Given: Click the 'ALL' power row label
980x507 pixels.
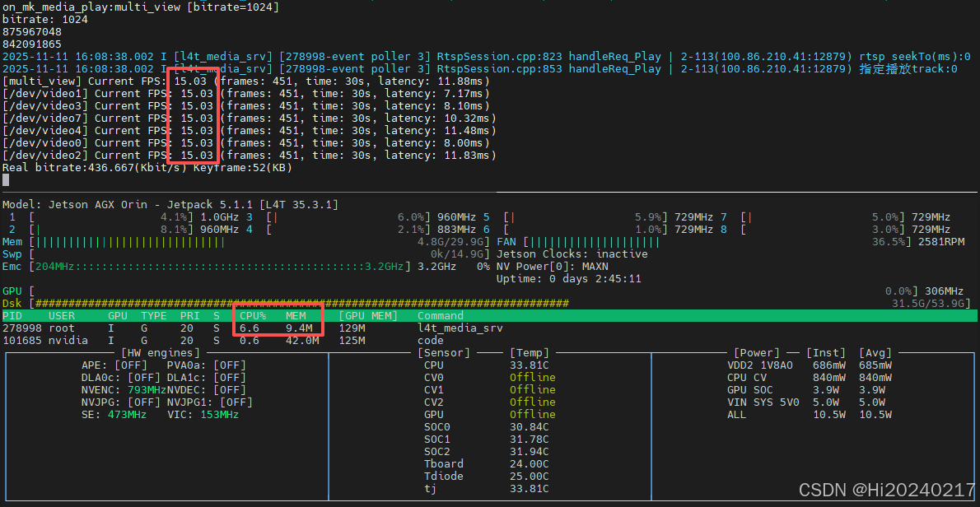Looking at the screenshot, I should tap(737, 415).
